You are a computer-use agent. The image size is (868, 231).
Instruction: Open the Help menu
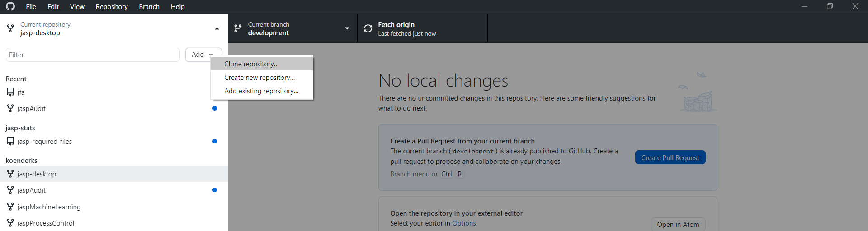[178, 7]
